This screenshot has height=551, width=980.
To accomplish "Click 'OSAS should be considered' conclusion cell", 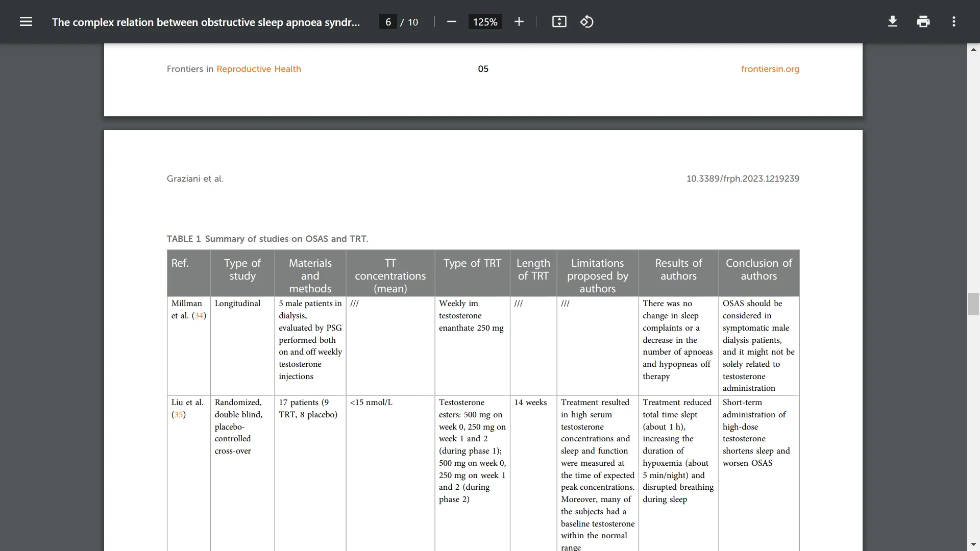I will pyautogui.click(x=758, y=345).
